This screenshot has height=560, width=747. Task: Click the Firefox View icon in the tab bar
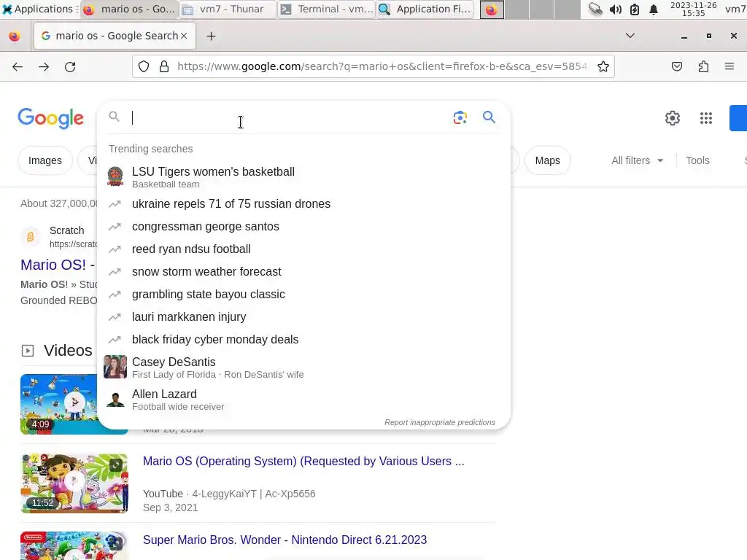point(15,36)
